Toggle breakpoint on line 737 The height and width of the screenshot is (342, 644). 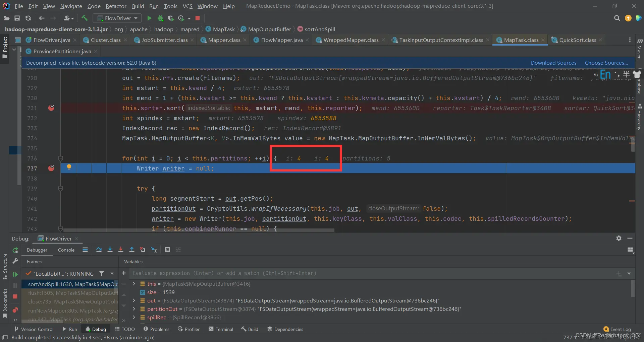click(51, 168)
